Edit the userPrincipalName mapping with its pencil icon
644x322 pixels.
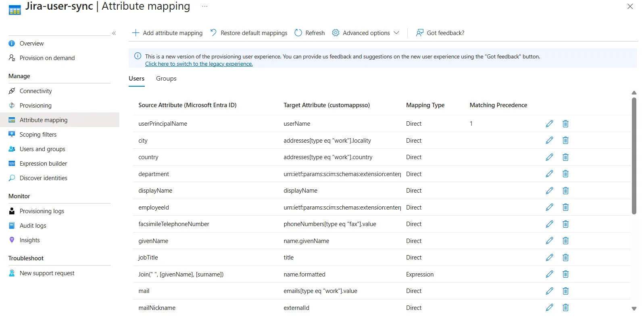click(549, 124)
